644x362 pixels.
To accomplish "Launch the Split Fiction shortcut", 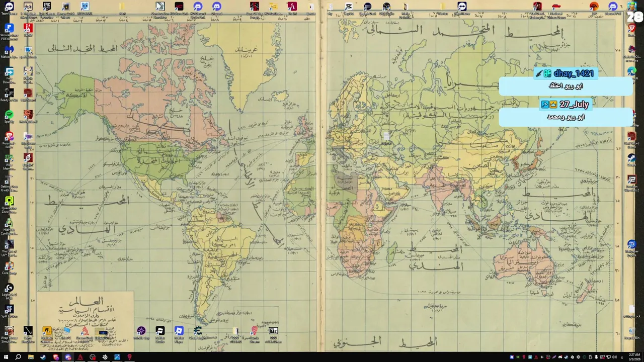I will point(9,310).
